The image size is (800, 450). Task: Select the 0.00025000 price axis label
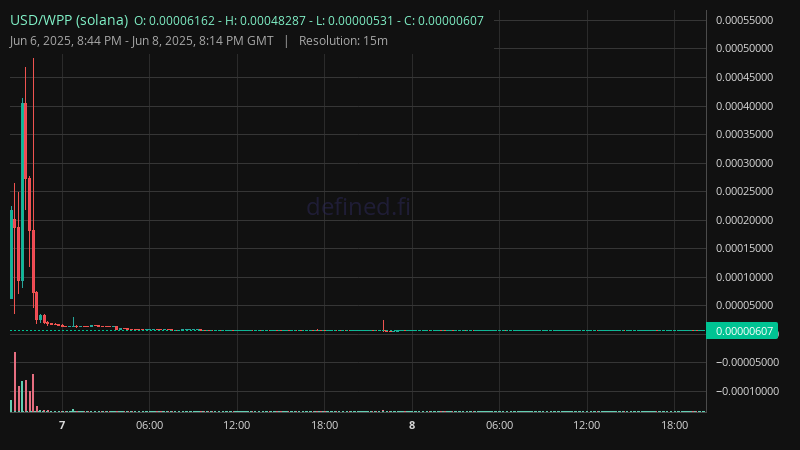pyautogui.click(x=744, y=191)
